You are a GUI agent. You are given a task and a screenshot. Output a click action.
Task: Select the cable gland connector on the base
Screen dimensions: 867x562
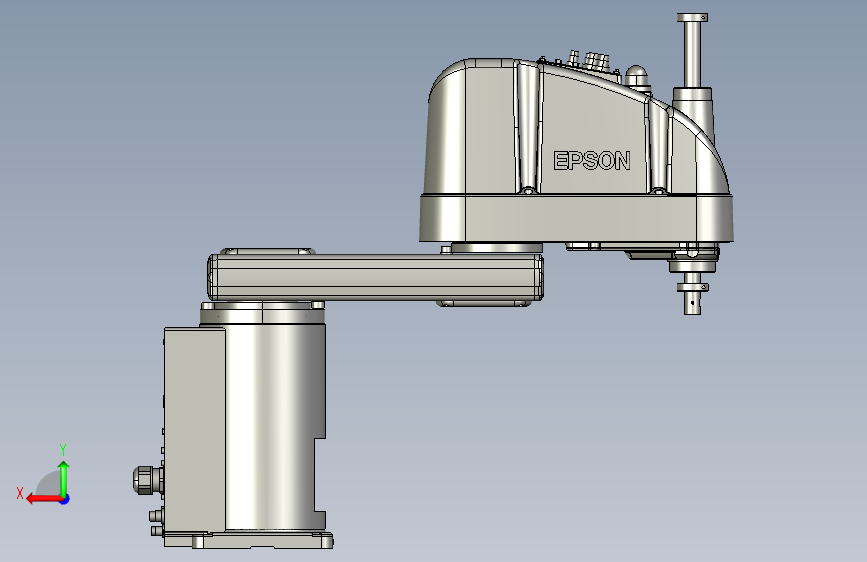[x=148, y=479]
